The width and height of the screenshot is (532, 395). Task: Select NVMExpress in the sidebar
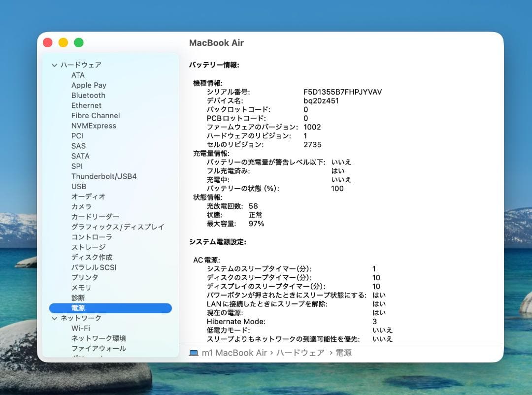[x=94, y=126]
